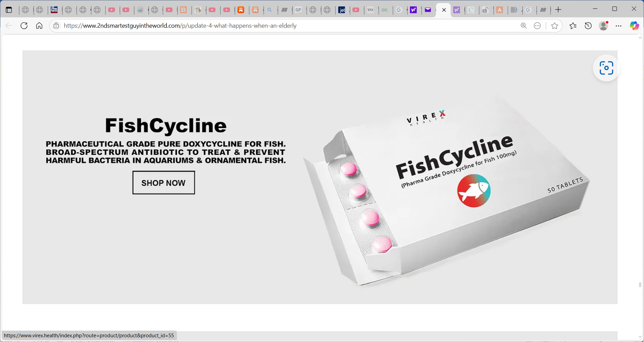Click the browser back arrow

(9, 26)
